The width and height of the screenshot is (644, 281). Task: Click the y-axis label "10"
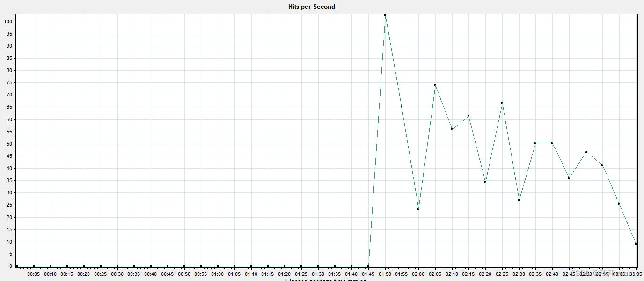(9, 242)
